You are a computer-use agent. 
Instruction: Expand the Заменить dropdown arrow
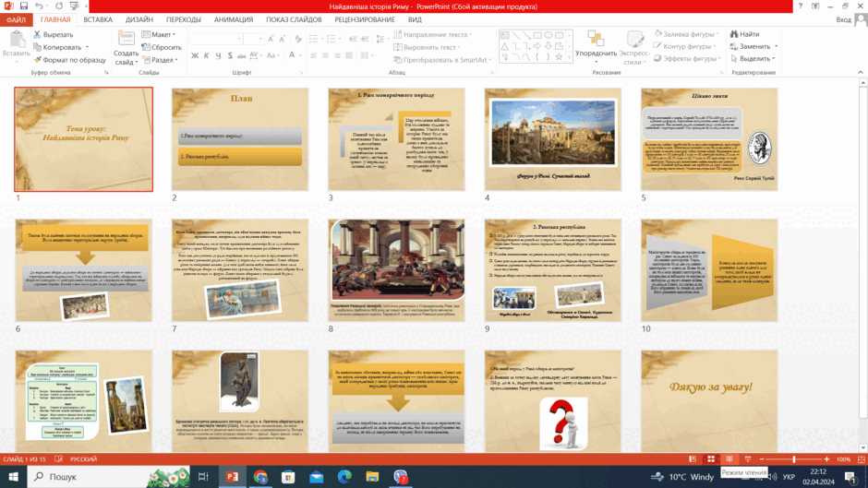click(776, 46)
